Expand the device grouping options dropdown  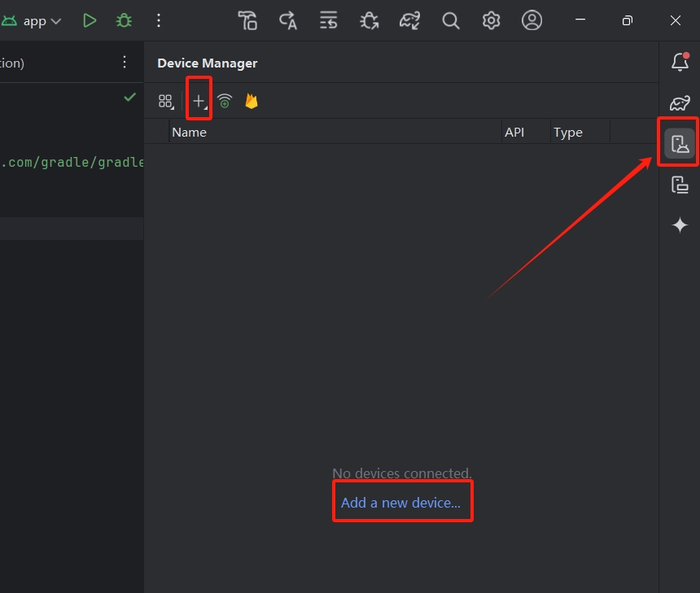(x=166, y=102)
